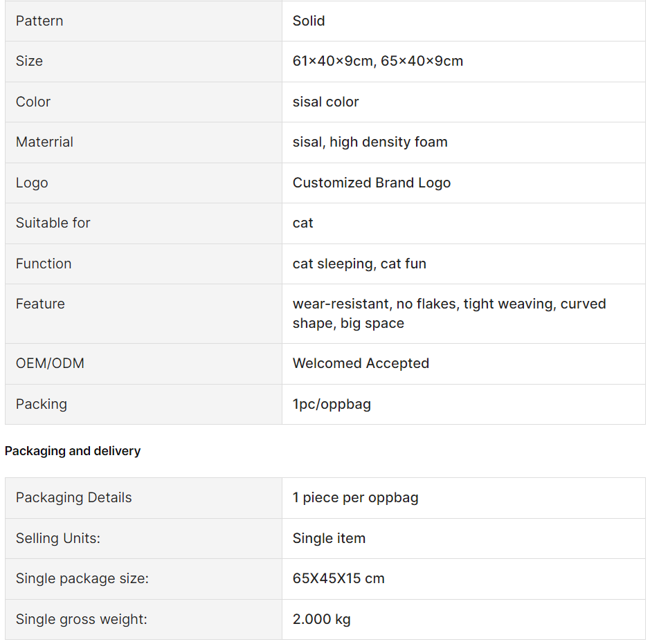This screenshot has height=644, width=650.
Task: Click the Customized Brand Logo value
Action: (372, 183)
